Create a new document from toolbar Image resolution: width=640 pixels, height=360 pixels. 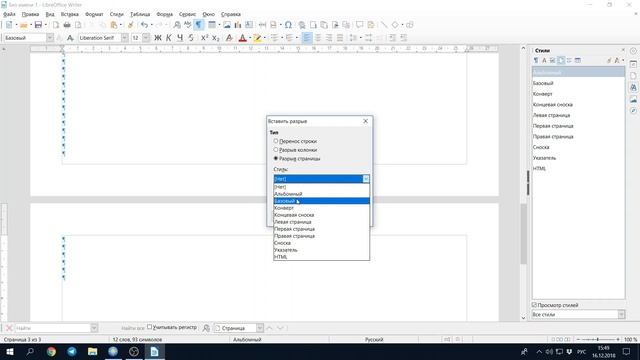pyautogui.click(x=9, y=25)
